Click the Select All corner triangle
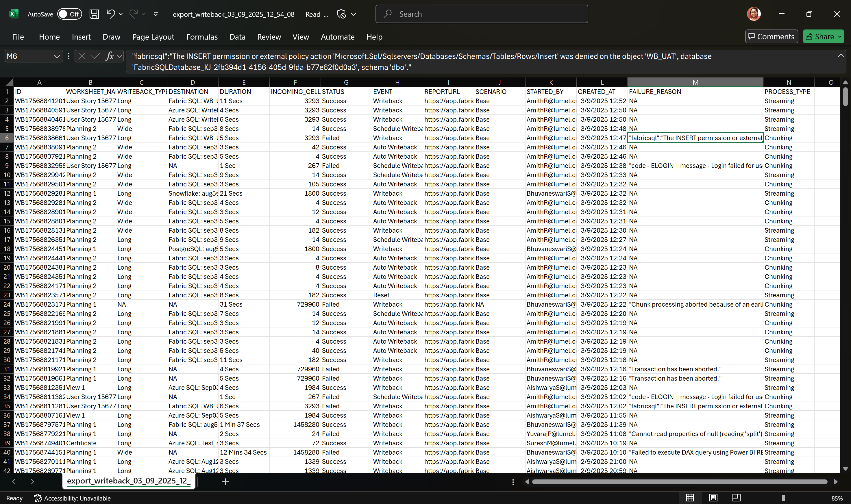851x504 pixels. click(x=9, y=82)
